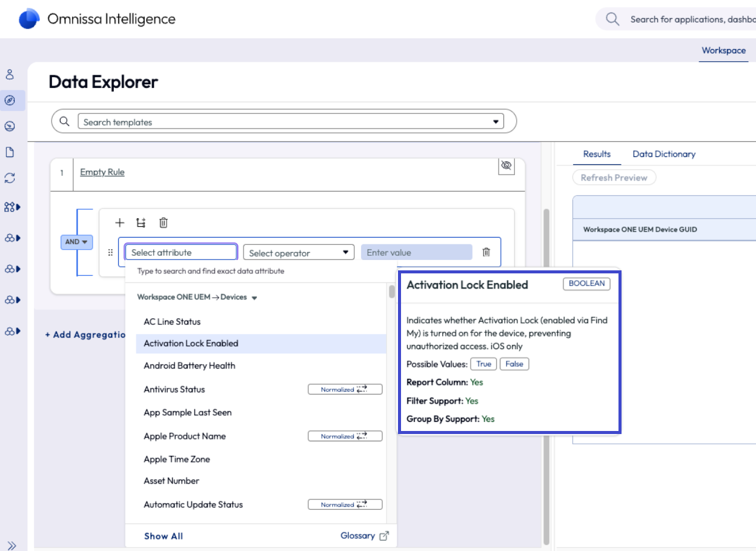The height and width of the screenshot is (551, 756).
Task: Click the Omnissa Intelligence logo icon
Action: pyautogui.click(x=29, y=19)
